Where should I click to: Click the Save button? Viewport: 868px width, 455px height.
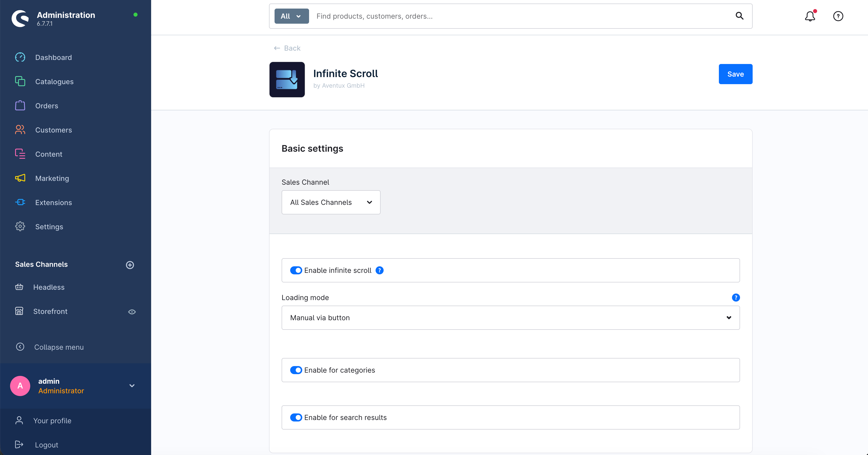point(735,74)
